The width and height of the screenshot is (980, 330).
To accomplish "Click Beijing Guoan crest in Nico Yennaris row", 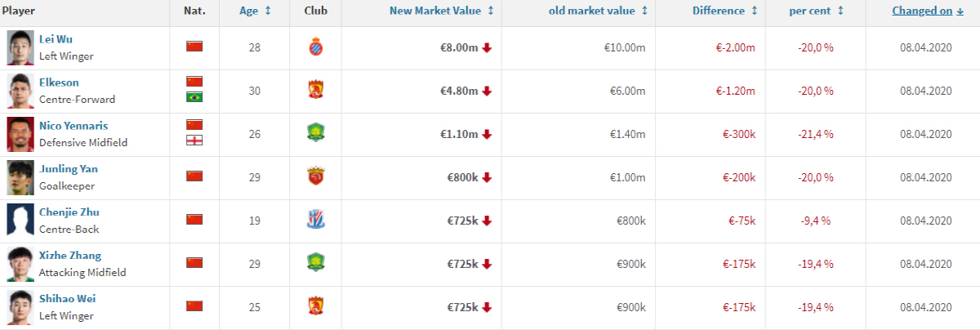I will coord(315,134).
